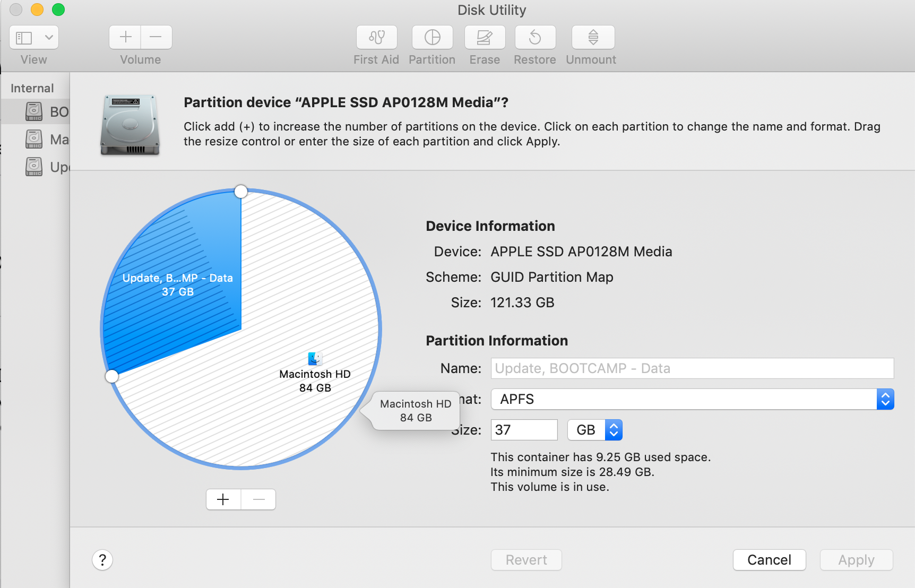
Task: Click the Internal sidebar heading
Action: click(32, 88)
